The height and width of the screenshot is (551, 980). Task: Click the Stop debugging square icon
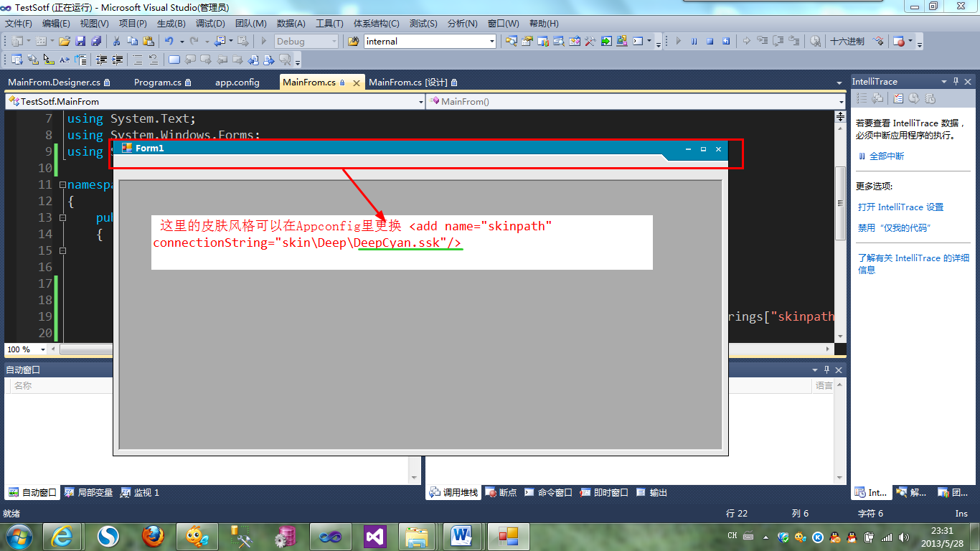(710, 41)
